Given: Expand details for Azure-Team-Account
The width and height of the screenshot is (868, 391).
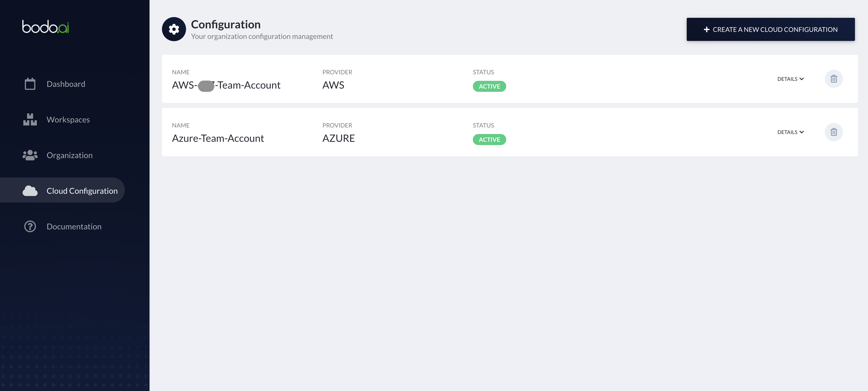Looking at the screenshot, I should pos(791,132).
